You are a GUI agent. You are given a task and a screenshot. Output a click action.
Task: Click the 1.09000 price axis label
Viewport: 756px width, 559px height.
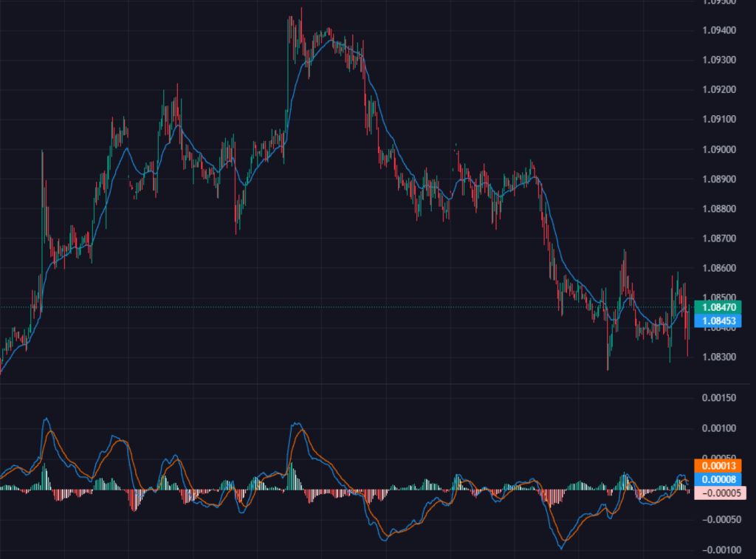click(718, 149)
